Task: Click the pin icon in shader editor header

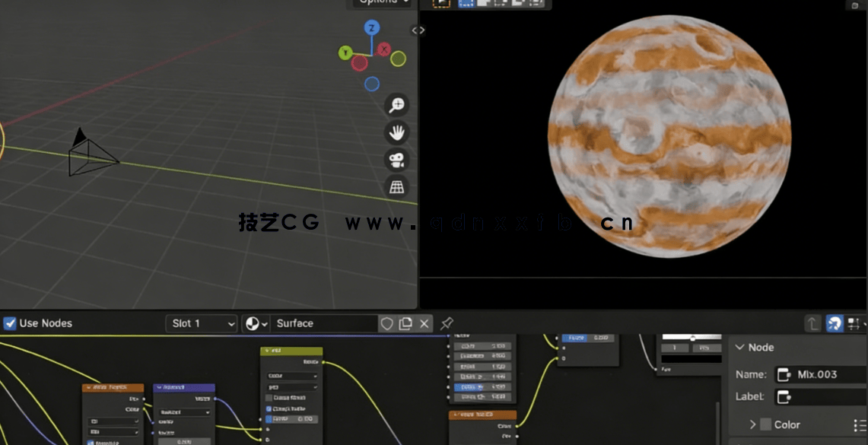Action: tap(447, 323)
